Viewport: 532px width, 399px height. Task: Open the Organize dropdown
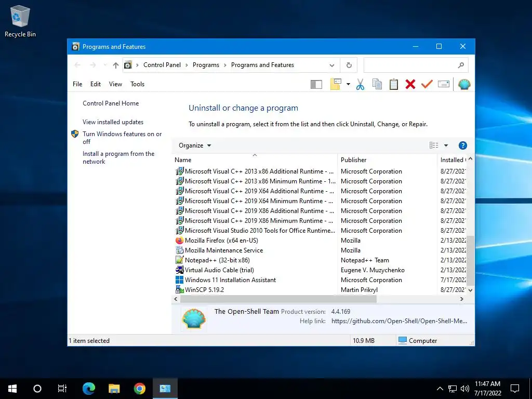(x=195, y=145)
